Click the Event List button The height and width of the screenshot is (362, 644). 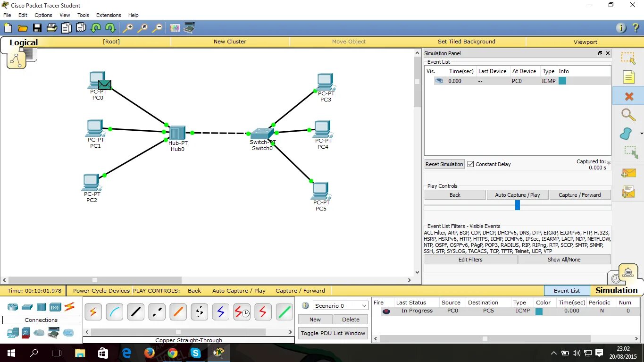[x=567, y=291]
